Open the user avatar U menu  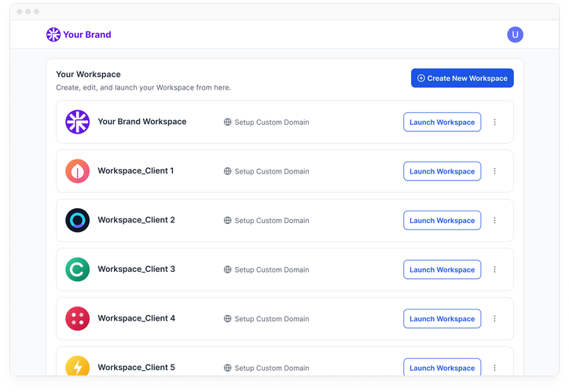[x=515, y=35]
